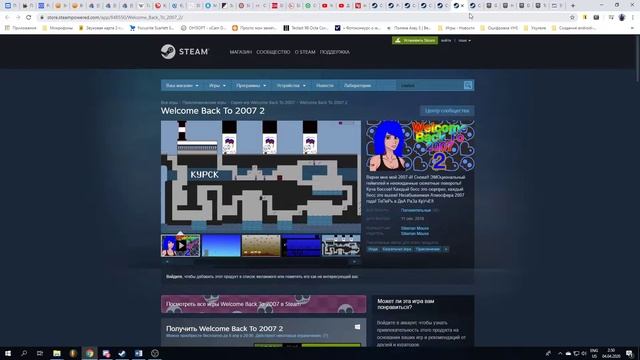The width and height of the screenshot is (640, 360).
Task: Show hidden tray icons with the chevron
Action: pos(560,353)
